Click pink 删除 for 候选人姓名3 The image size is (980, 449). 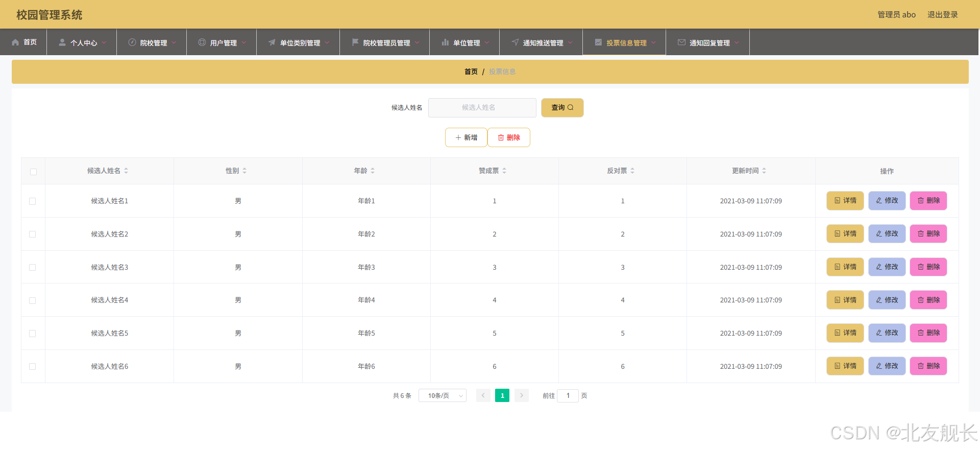pyautogui.click(x=928, y=267)
